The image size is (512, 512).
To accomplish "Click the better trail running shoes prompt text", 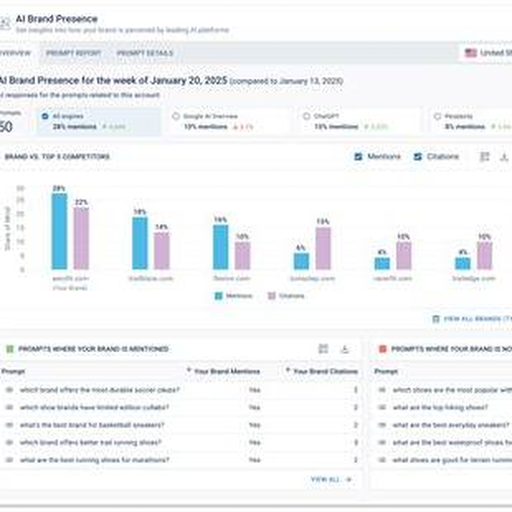I will (x=91, y=442).
